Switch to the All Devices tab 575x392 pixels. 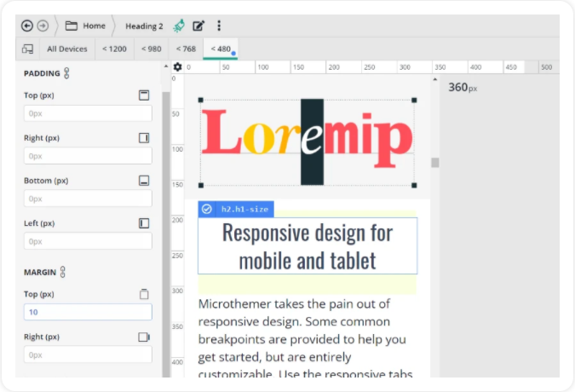click(67, 49)
